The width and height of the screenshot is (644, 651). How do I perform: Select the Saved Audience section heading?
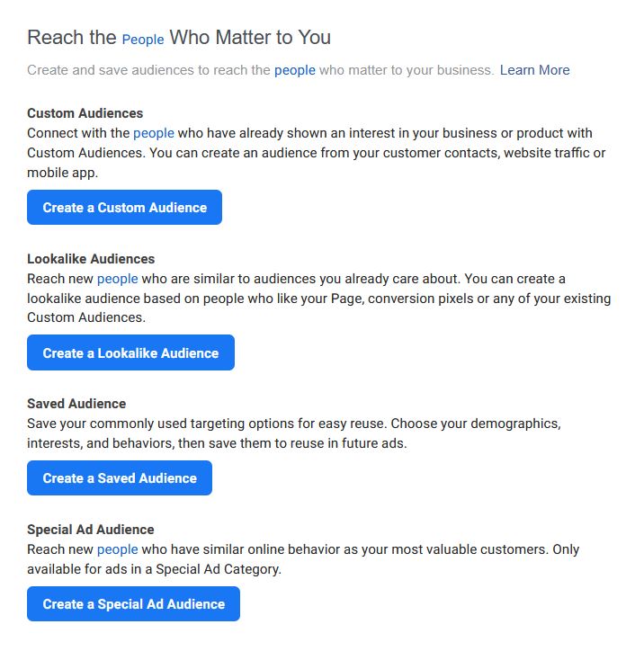tap(76, 404)
